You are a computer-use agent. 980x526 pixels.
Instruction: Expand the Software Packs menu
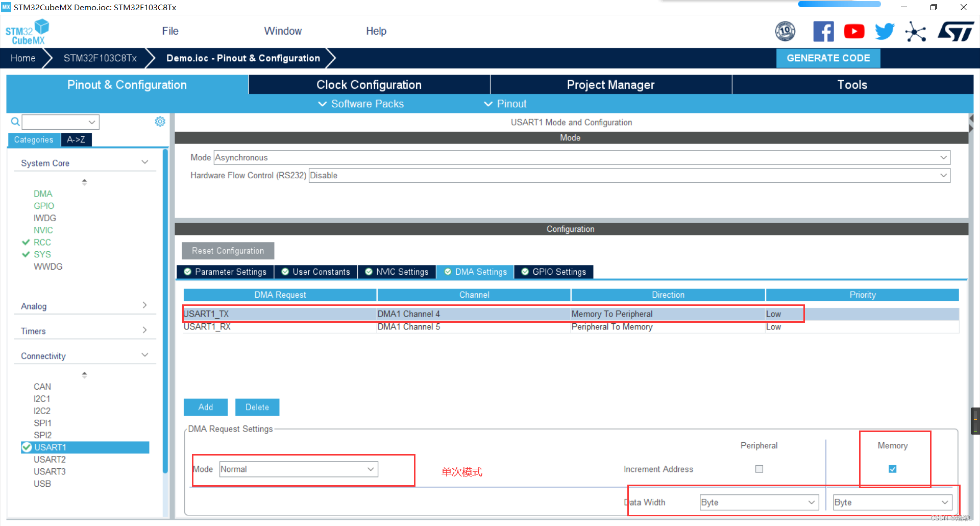pyautogui.click(x=361, y=104)
